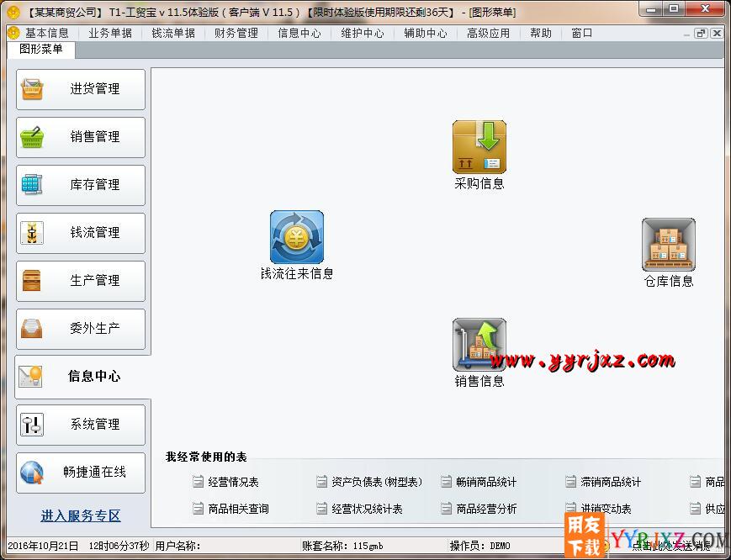Open the 钱流管理 module

click(80, 232)
